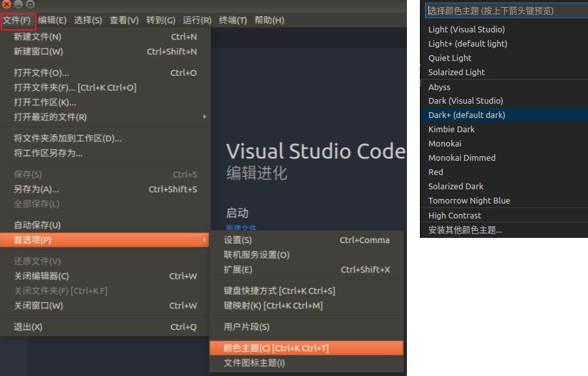
Task: Select 打开工作区(K)... entry
Action: coord(105,102)
